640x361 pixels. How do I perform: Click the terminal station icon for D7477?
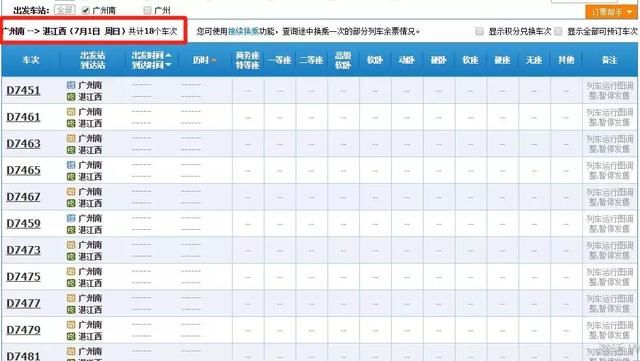[71, 310]
